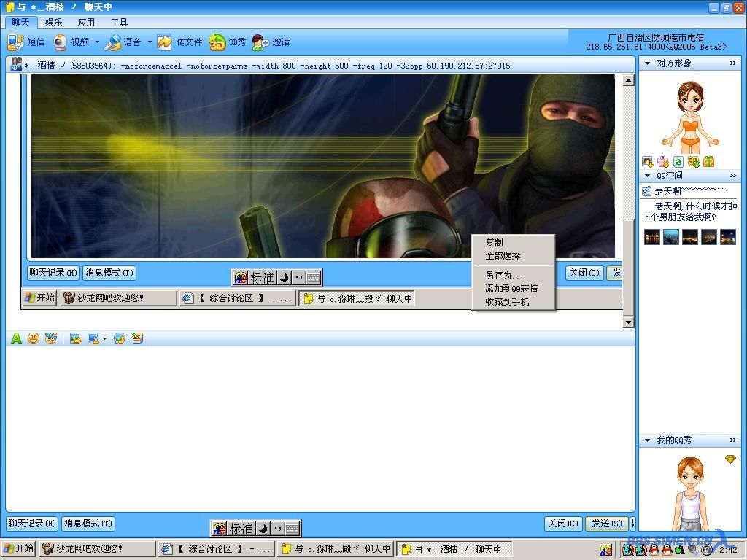Click the 邀请 invite icon
Viewport: 747px width, 560px height.
pyautogui.click(x=260, y=42)
